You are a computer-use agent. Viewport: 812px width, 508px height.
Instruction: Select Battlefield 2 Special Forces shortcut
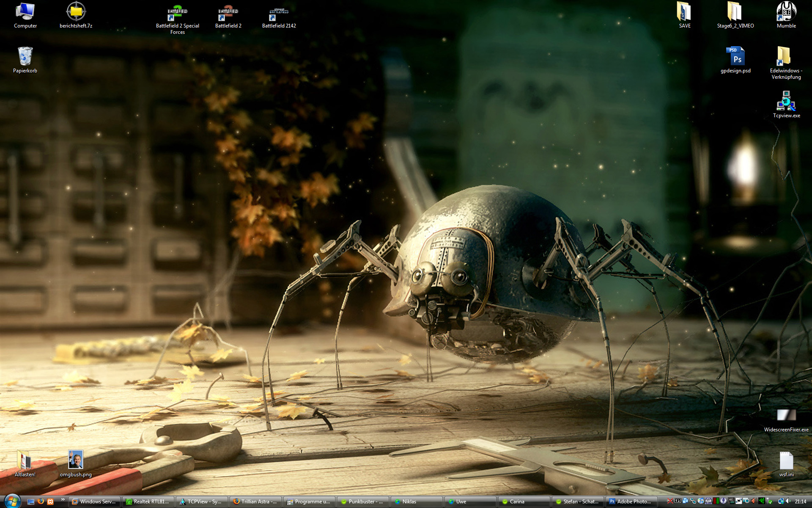pyautogui.click(x=178, y=19)
